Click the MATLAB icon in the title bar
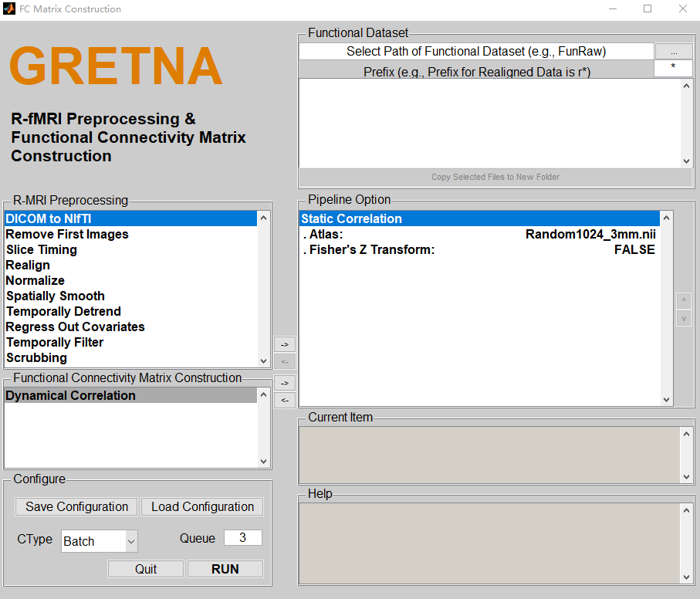700x599 pixels. 9,9
